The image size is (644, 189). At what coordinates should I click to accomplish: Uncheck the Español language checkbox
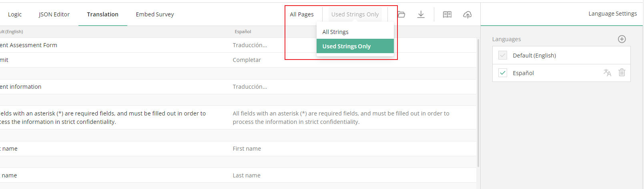coord(503,73)
